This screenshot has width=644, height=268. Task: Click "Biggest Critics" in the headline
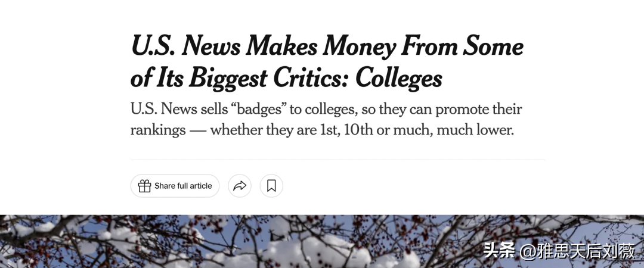[256, 78]
